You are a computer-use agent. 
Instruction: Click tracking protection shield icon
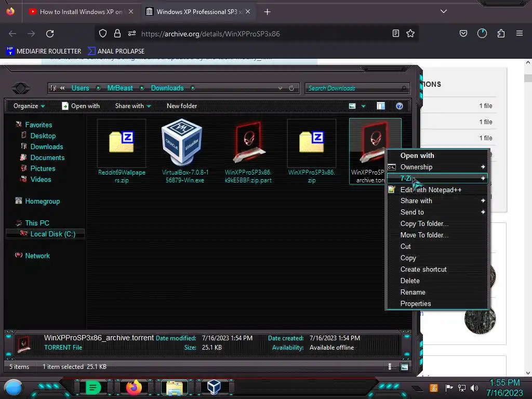point(103,33)
